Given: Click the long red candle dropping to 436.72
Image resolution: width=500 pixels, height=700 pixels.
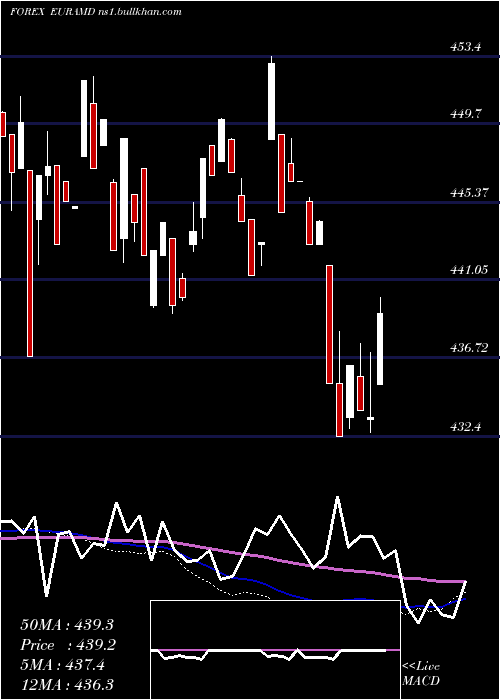Looking at the screenshot, I should coord(30,263).
